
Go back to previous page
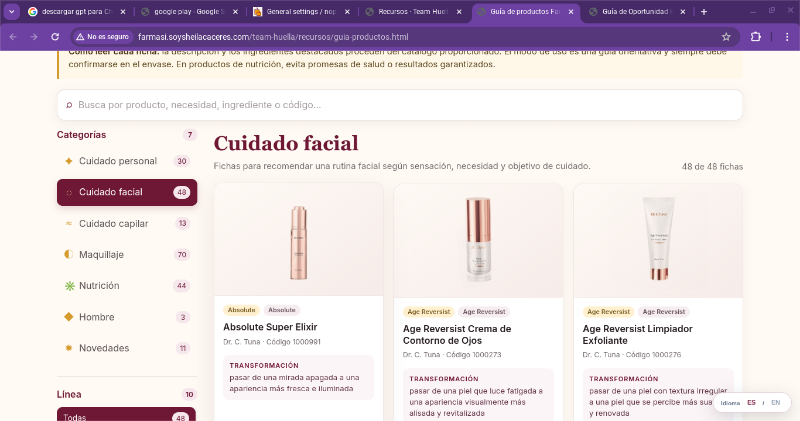tap(13, 37)
